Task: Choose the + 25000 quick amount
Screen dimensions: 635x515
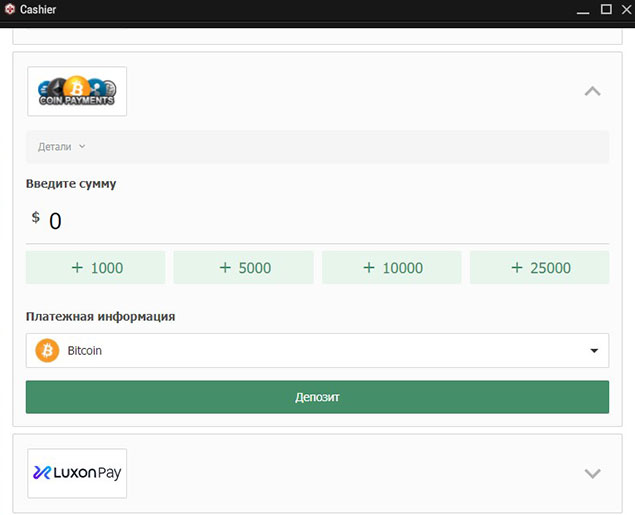Action: (539, 268)
